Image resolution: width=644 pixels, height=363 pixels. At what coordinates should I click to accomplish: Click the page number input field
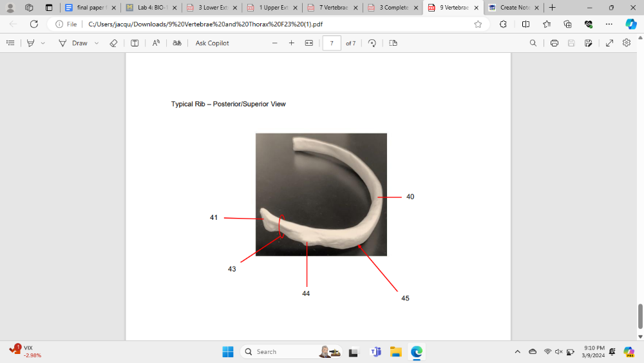coord(332,43)
